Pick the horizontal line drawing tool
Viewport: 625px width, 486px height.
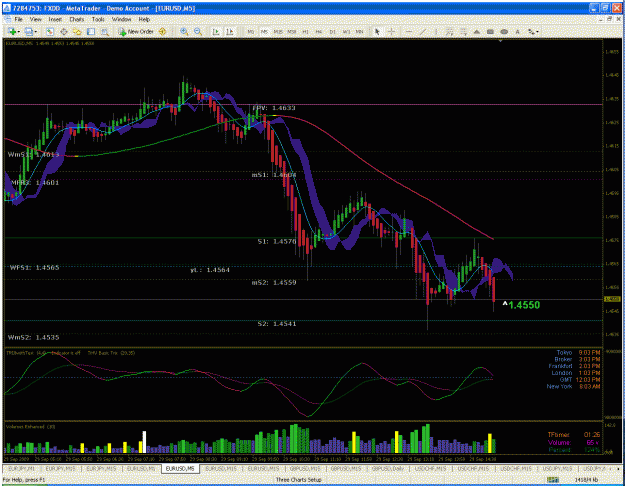409,31
